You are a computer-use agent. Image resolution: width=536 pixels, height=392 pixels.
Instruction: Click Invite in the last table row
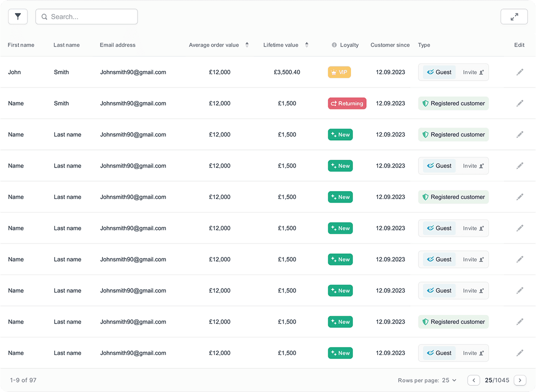coord(473,353)
